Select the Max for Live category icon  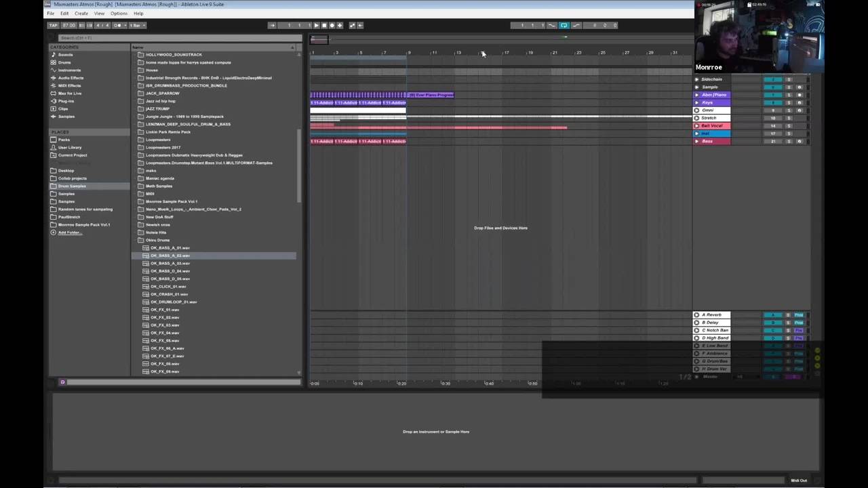(54, 94)
